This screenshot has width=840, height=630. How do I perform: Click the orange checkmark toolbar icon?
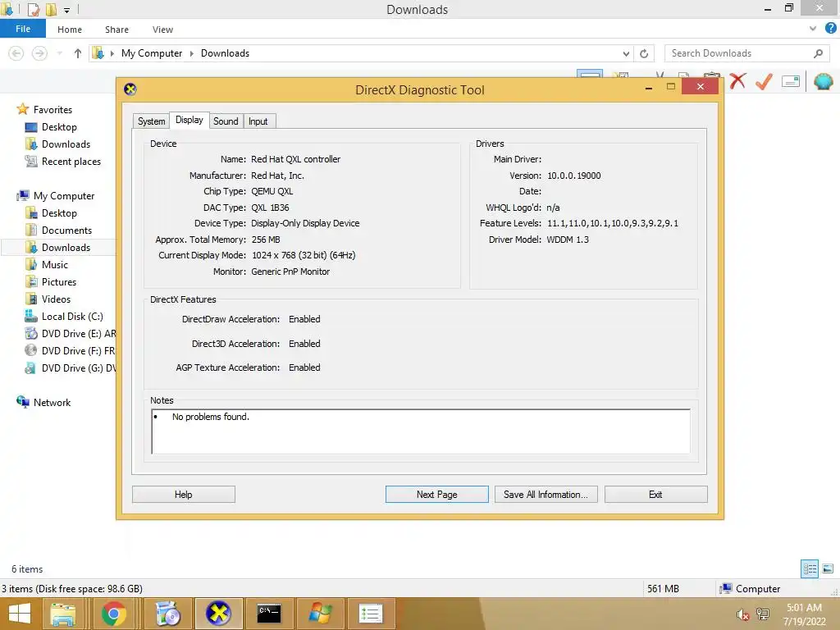point(764,81)
